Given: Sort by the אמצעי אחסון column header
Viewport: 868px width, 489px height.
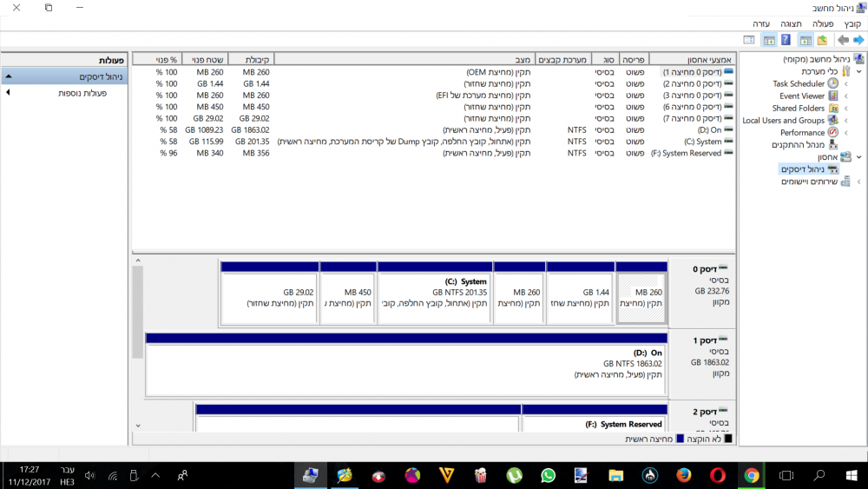Looking at the screenshot, I should tap(692, 59).
